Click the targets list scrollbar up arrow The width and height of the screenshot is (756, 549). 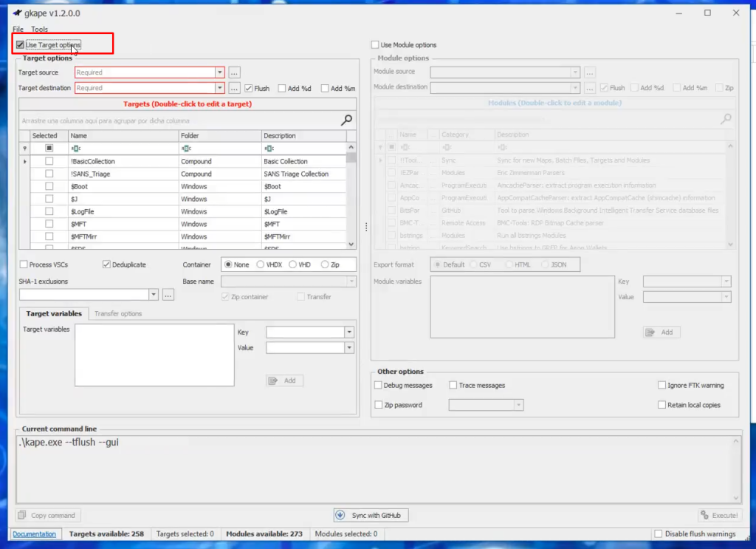pos(351,147)
